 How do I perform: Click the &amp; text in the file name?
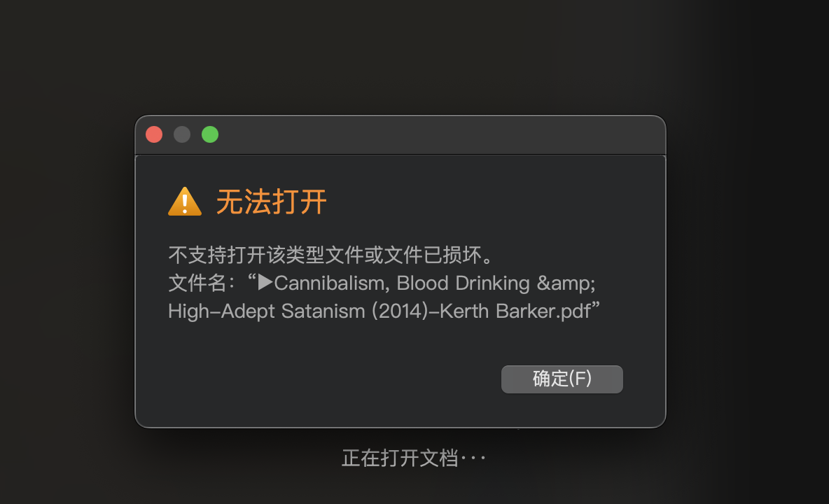tap(566, 283)
